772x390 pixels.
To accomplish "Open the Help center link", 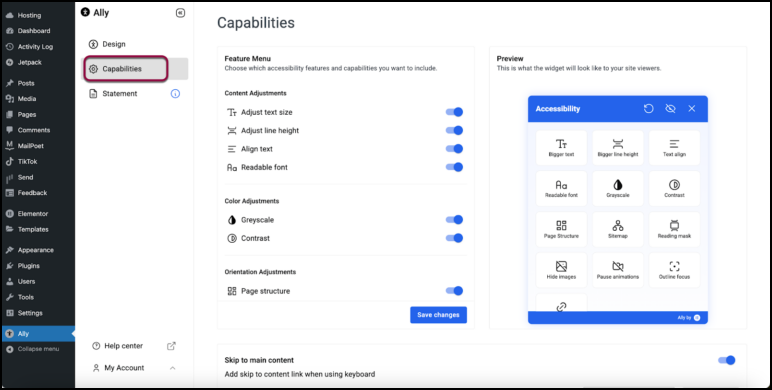I will pyautogui.click(x=123, y=346).
